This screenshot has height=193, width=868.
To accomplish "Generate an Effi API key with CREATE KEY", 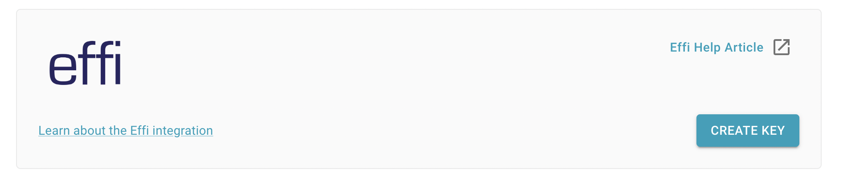I will pyautogui.click(x=748, y=130).
